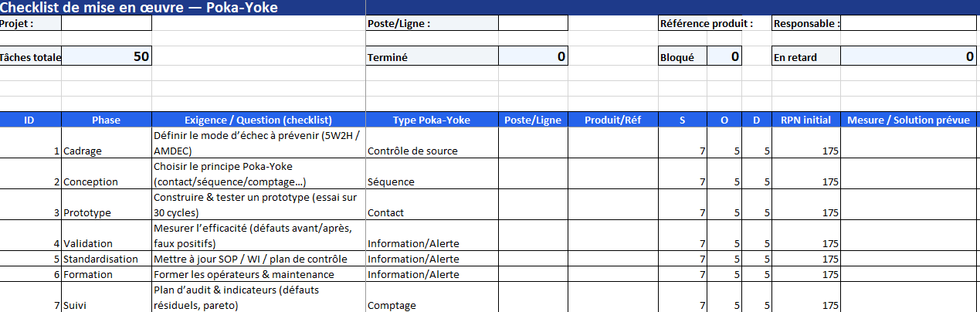The width and height of the screenshot is (980, 312).
Task: Select the Terminé counter value cell
Action: [x=531, y=56]
